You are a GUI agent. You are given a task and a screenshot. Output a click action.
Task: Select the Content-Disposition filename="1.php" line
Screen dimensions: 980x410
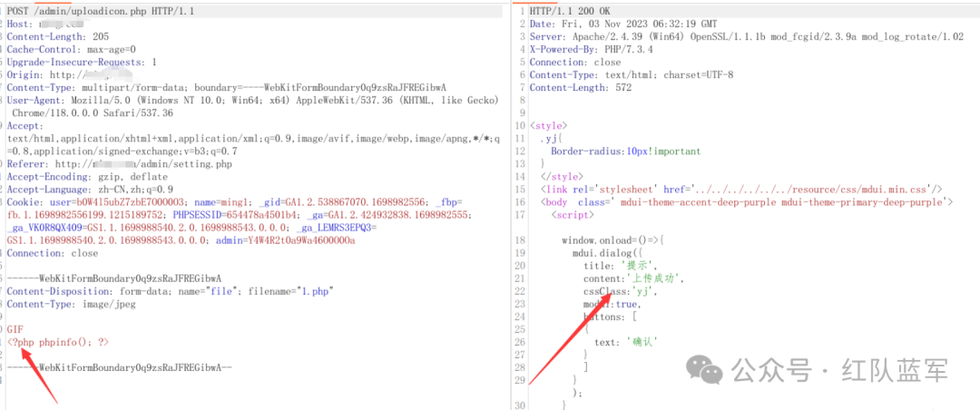170,291
